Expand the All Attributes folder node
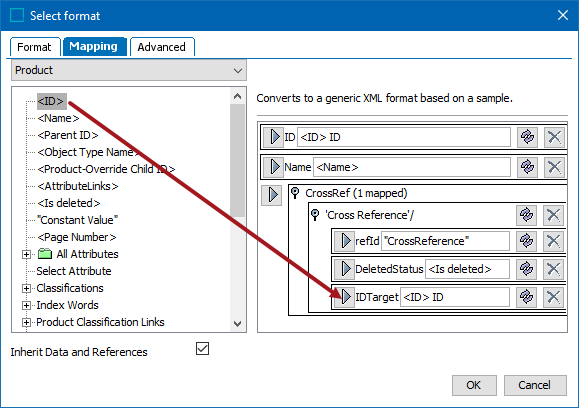The height and width of the screenshot is (408, 579). (26, 254)
